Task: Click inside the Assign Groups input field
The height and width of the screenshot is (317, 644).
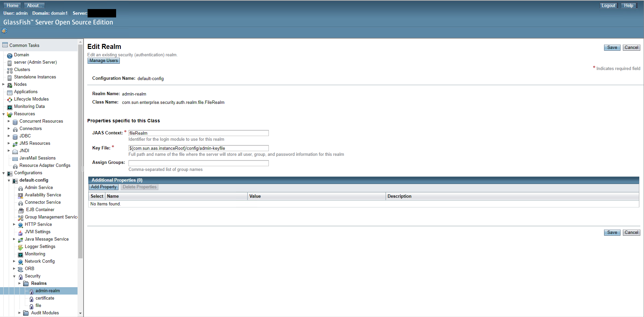Action: (198, 163)
